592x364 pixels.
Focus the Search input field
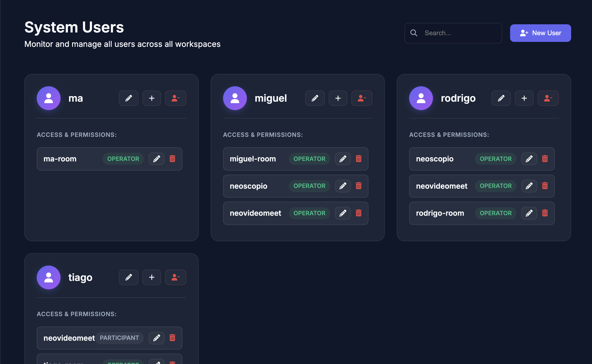[453, 33]
